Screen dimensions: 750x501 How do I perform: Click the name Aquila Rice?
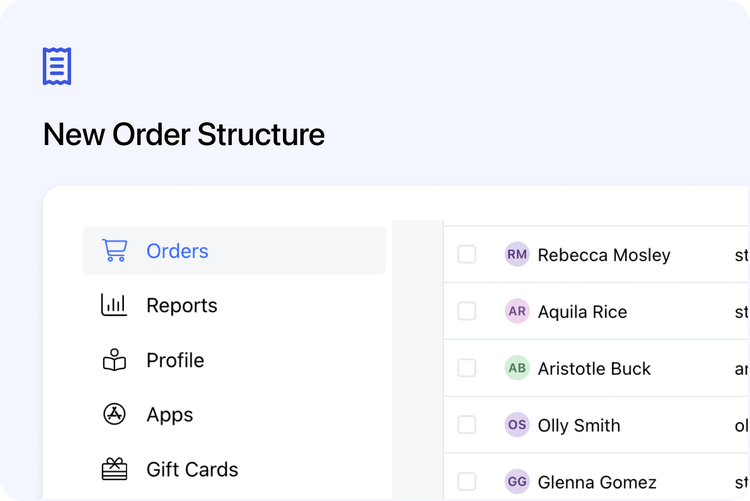[582, 312]
